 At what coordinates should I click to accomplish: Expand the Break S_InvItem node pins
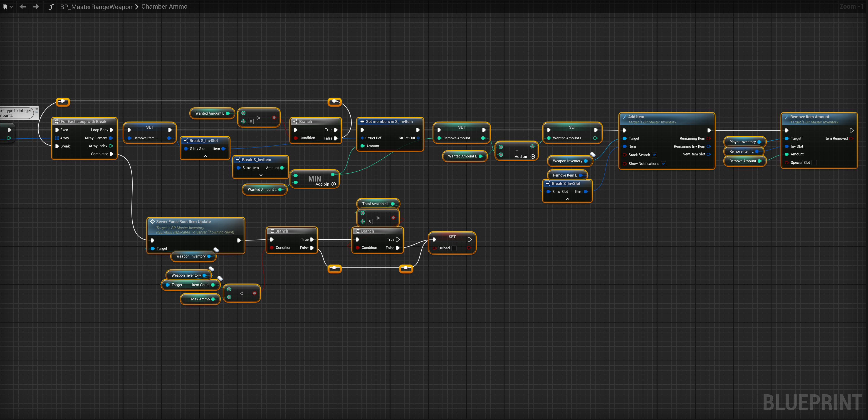261,175
